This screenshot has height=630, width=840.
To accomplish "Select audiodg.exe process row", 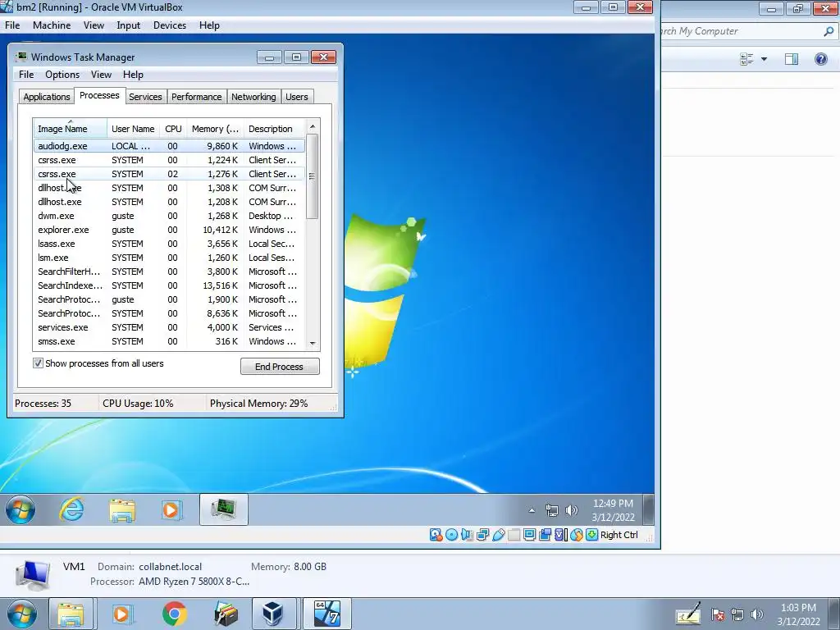I will (169, 146).
